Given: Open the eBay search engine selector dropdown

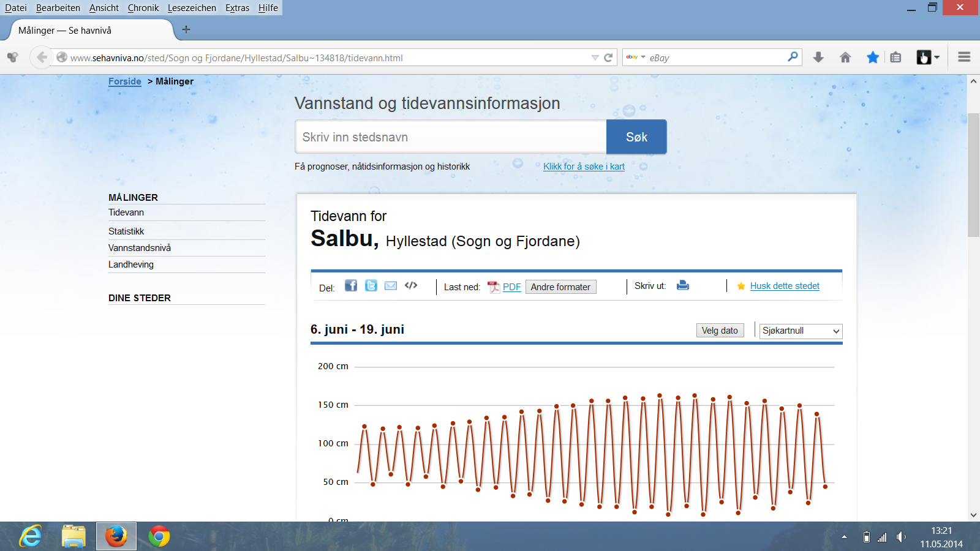Looking at the screenshot, I should (x=636, y=58).
